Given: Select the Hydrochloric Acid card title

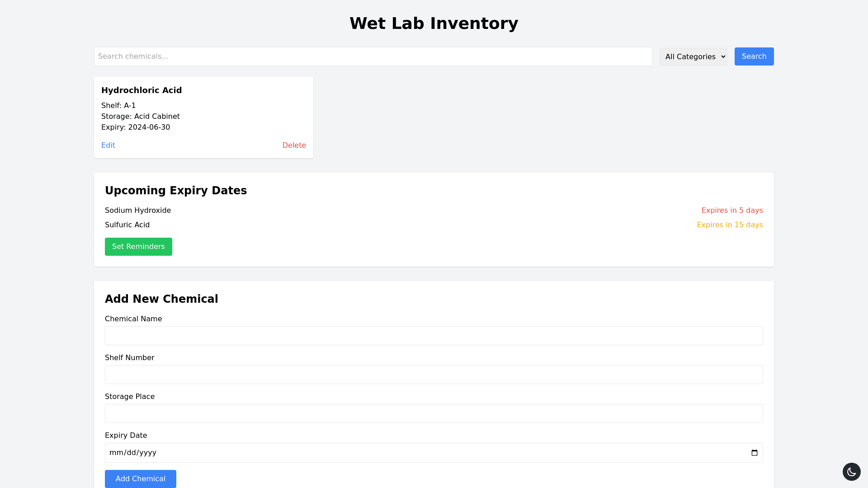Looking at the screenshot, I should pos(142,90).
